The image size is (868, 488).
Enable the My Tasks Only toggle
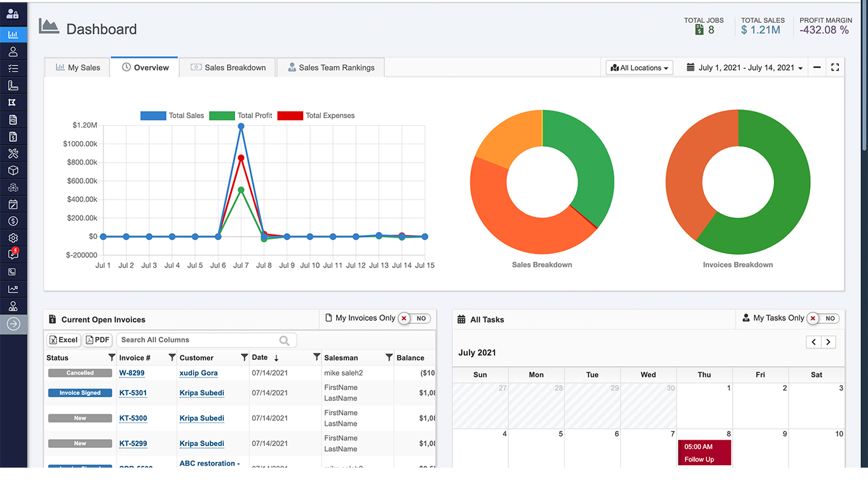tap(824, 318)
